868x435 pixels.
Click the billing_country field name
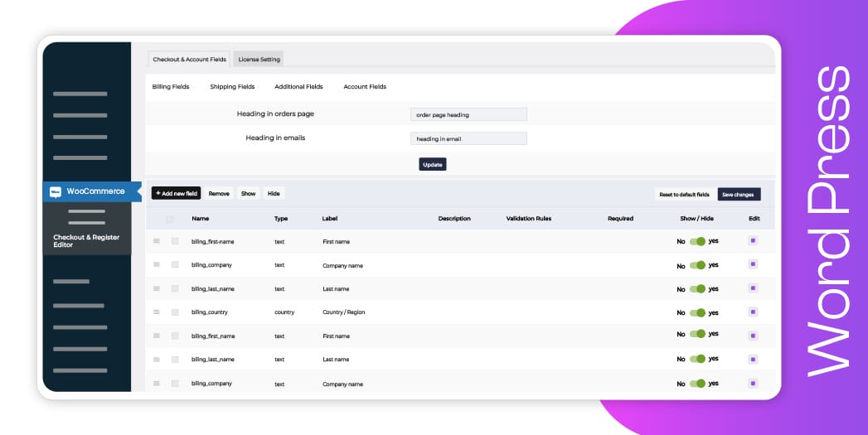point(209,312)
